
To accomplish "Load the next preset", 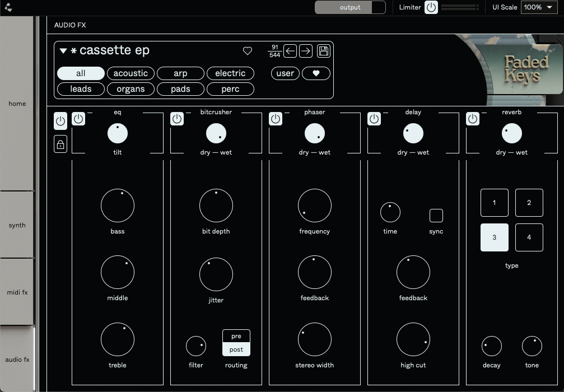I will coord(306,51).
